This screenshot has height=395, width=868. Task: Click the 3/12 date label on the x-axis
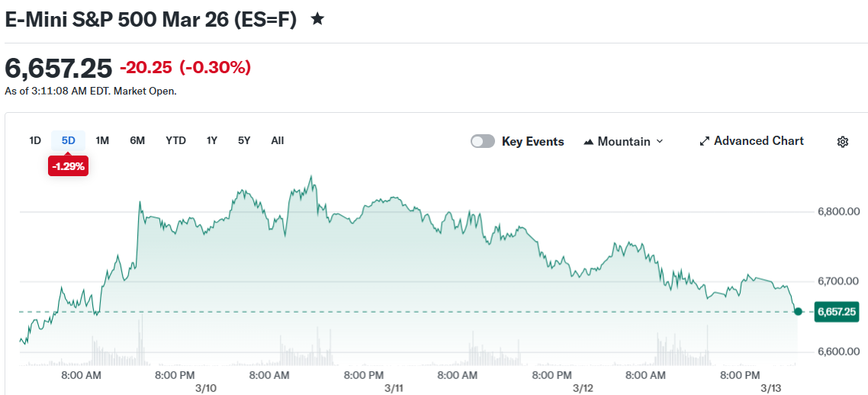click(583, 388)
